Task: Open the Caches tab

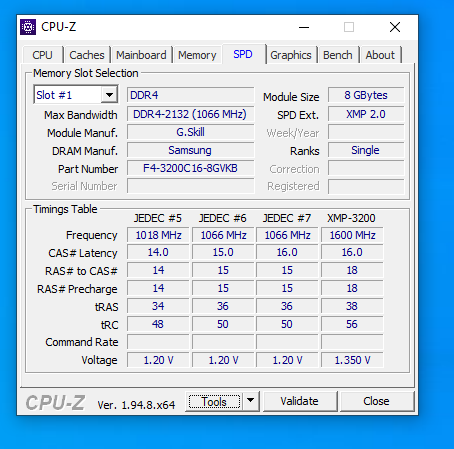Action: click(87, 55)
